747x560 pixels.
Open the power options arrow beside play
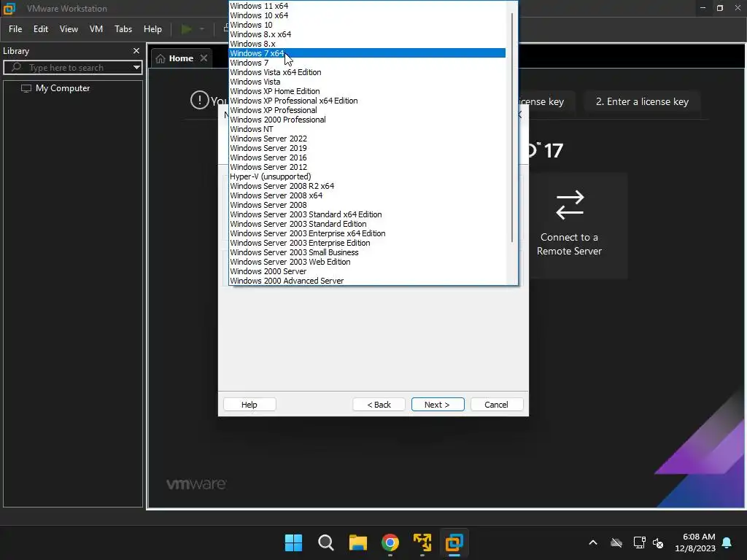(x=202, y=29)
